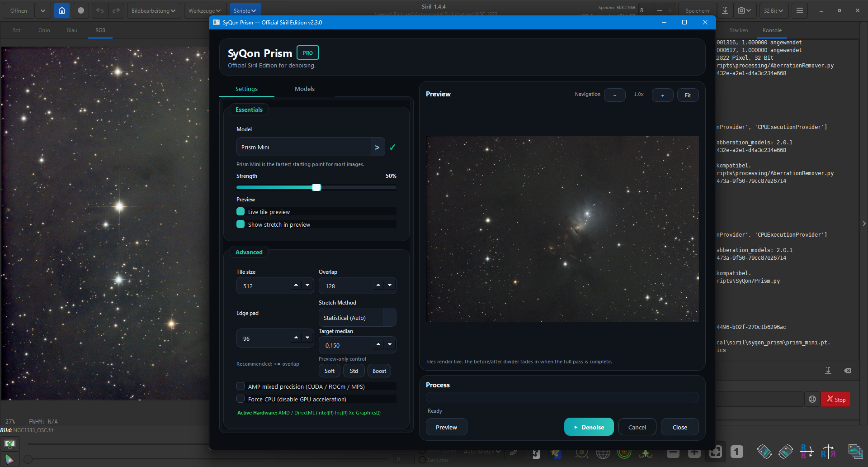Click the Preview button in Process panel
868x467 pixels.
[x=446, y=427]
